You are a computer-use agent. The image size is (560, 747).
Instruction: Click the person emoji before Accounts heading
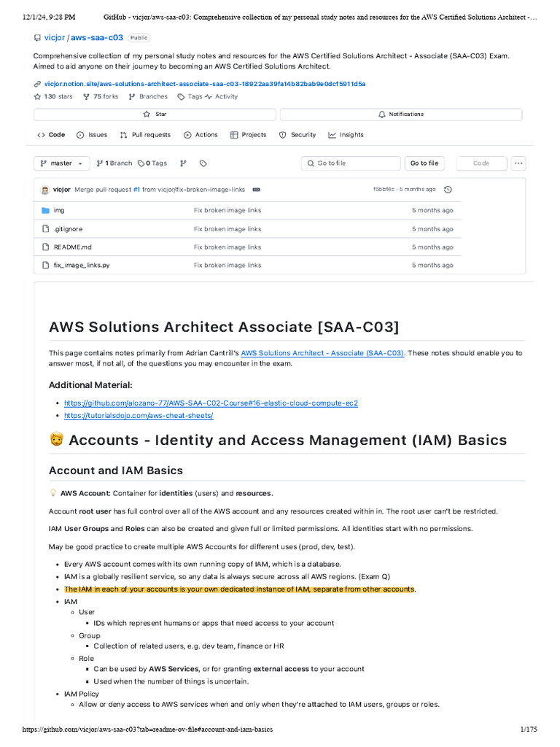click(57, 439)
